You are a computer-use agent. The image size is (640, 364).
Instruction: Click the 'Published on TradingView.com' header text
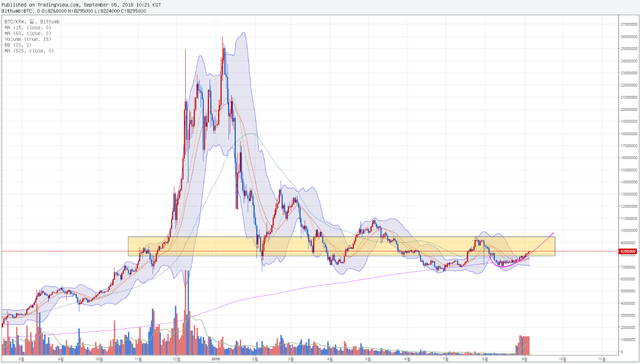coord(41,5)
